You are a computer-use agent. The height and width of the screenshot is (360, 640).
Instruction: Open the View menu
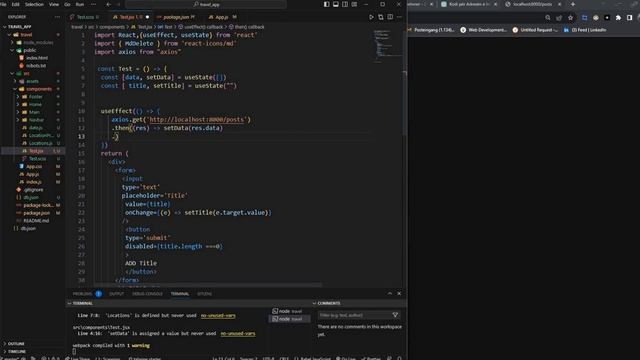pos(54,4)
